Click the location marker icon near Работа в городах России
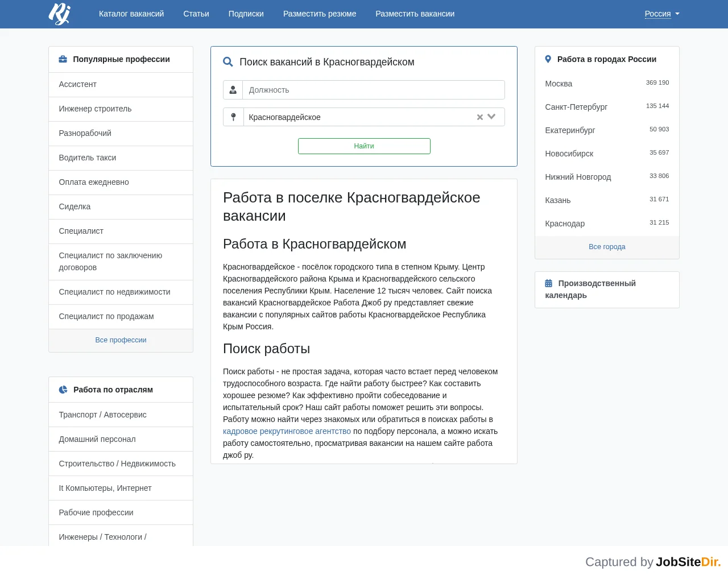The height and width of the screenshot is (579, 728). point(548,59)
